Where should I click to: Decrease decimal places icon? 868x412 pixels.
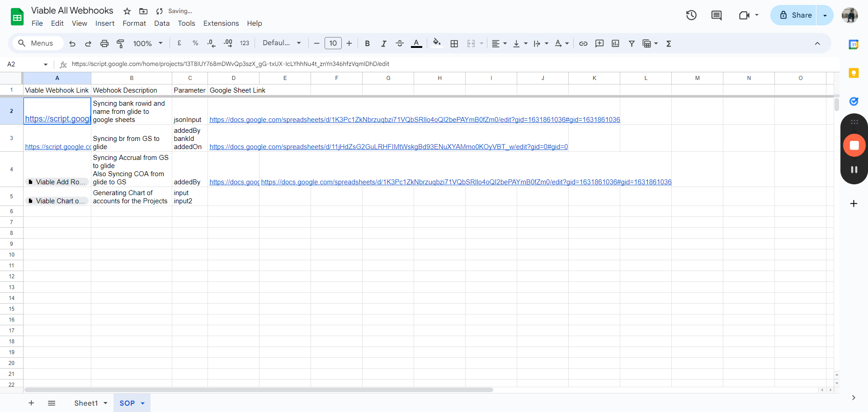coord(211,43)
